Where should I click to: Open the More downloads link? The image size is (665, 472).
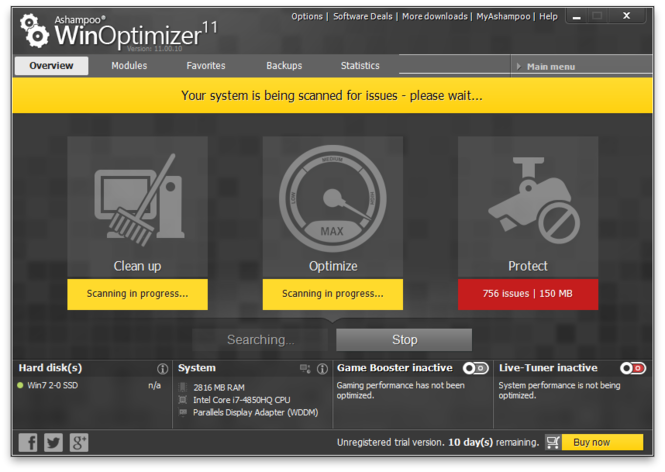tap(435, 17)
